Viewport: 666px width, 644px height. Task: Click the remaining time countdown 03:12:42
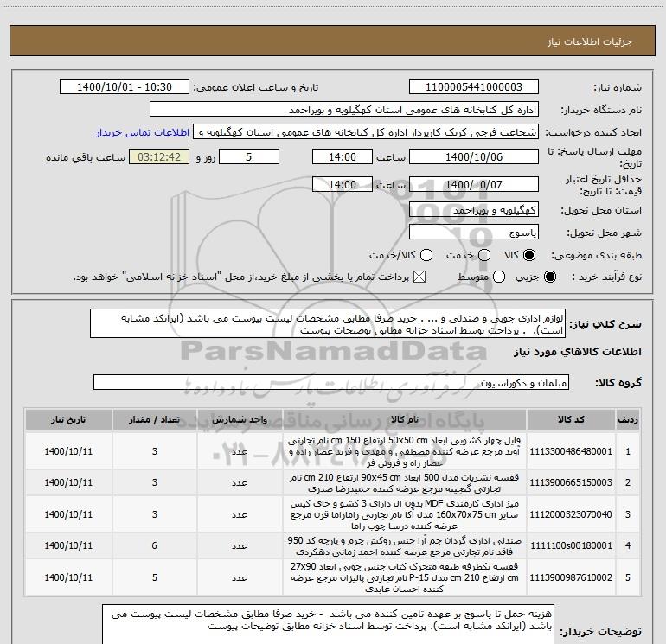tap(159, 156)
